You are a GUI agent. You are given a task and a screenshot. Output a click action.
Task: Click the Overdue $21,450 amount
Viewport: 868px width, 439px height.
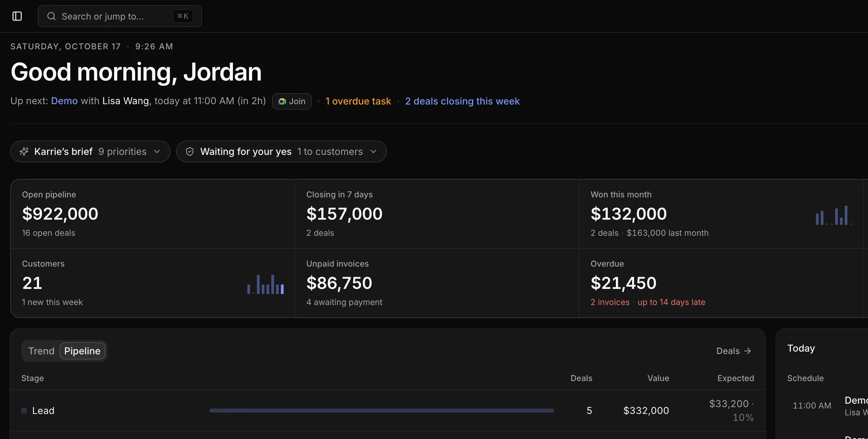tap(623, 283)
